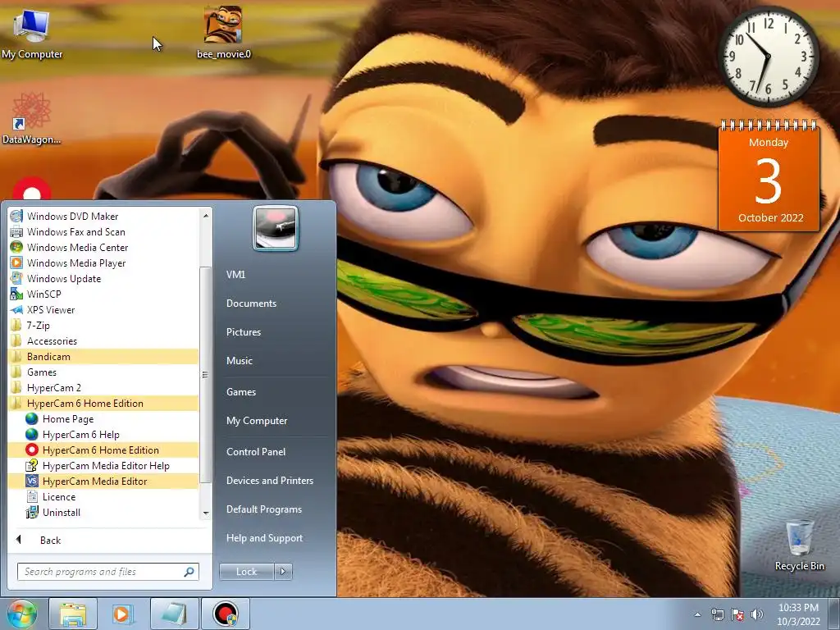Image resolution: width=840 pixels, height=630 pixels.
Task: Click the Windows Start orb
Action: tap(22, 614)
